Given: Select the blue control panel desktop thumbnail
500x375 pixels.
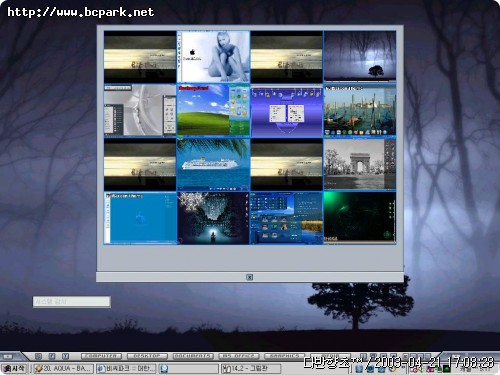Looking at the screenshot, I should 287,218.
